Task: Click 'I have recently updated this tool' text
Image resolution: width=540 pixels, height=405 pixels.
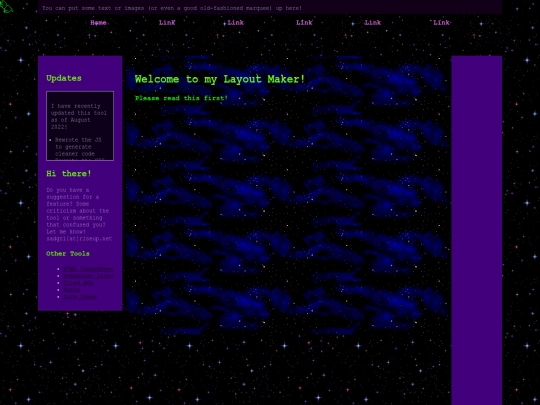Action: [79, 116]
